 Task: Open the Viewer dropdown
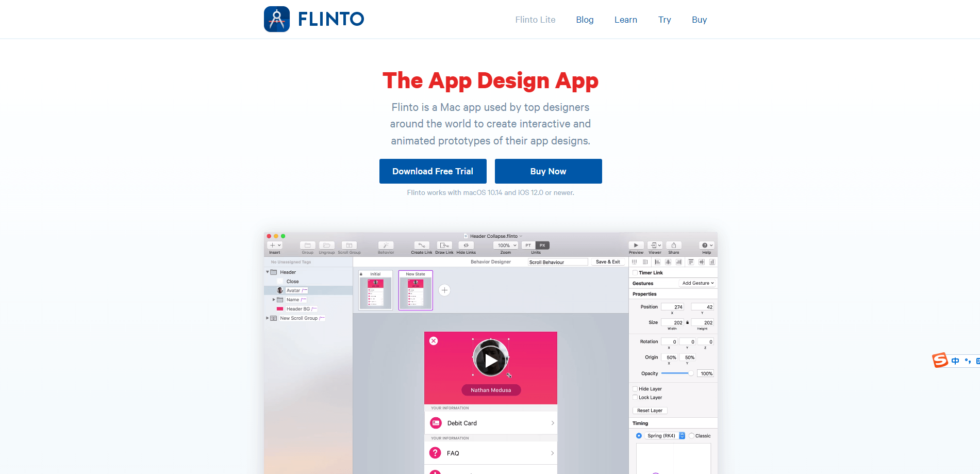655,246
